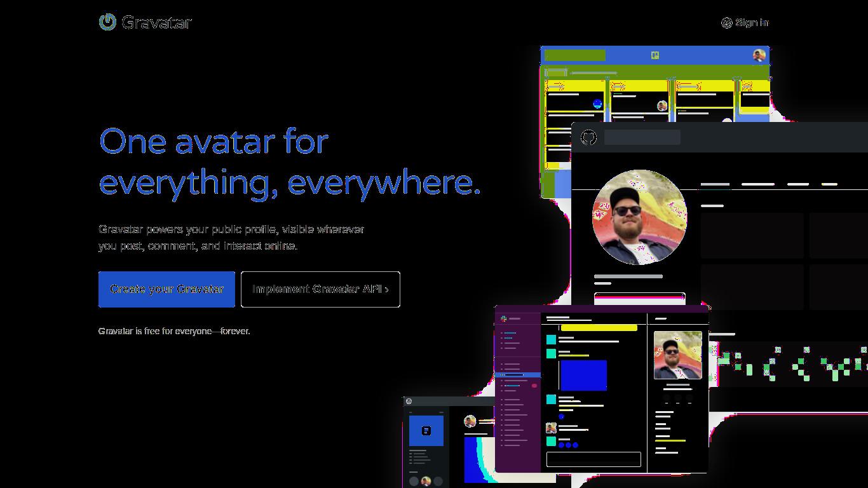The height and width of the screenshot is (488, 868).
Task: Click the message input box in Slack mockup
Action: [593, 459]
